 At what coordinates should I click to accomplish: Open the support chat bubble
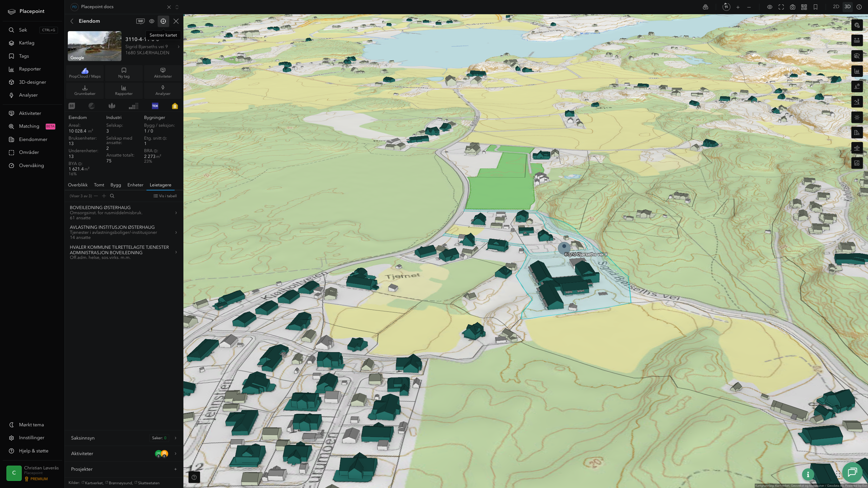point(852,472)
